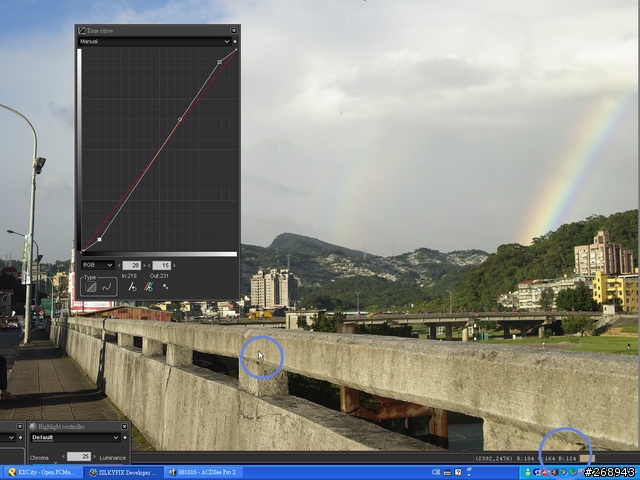The height and width of the screenshot is (480, 640).
Task: Select the straight-line curve type
Action: (x=91, y=287)
